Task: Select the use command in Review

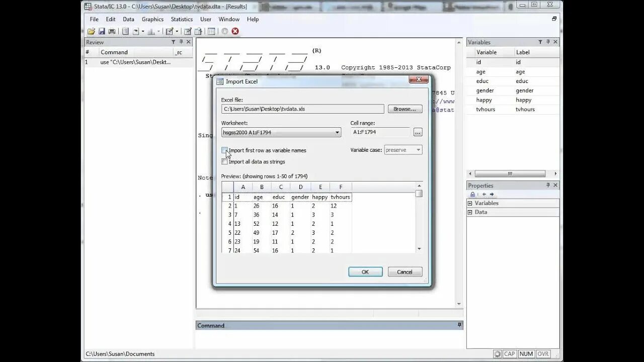Action: [x=138, y=62]
